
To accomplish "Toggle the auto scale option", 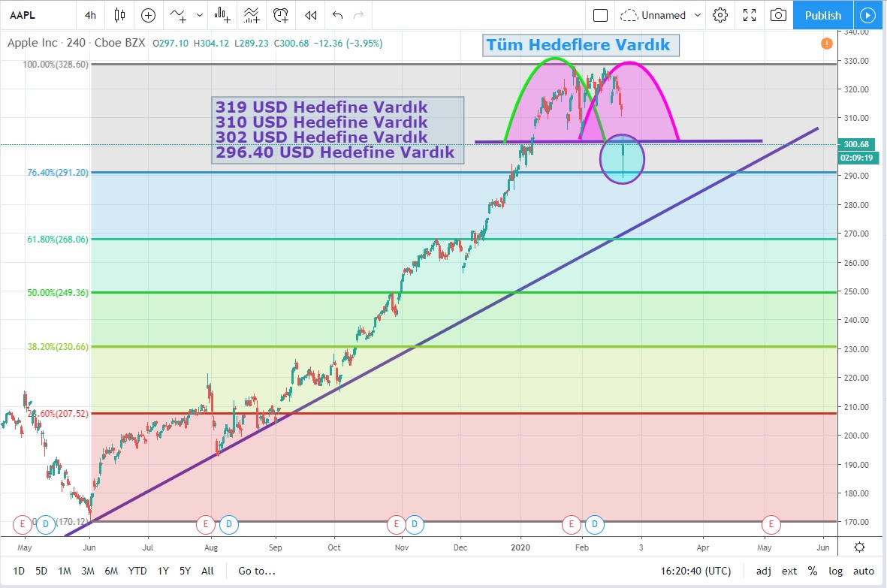I will (863, 571).
